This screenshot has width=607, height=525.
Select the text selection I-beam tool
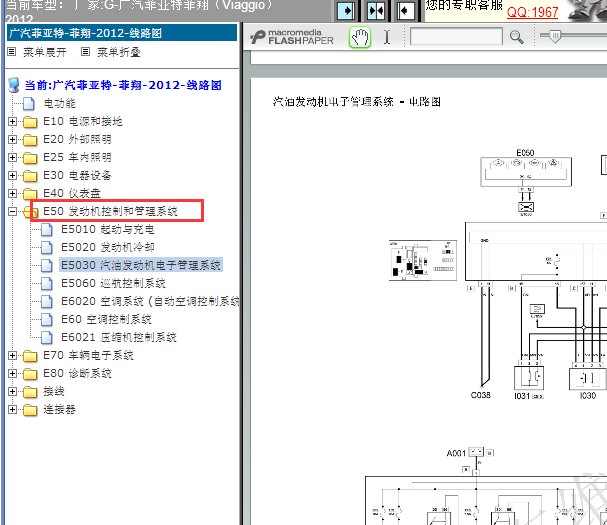387,38
